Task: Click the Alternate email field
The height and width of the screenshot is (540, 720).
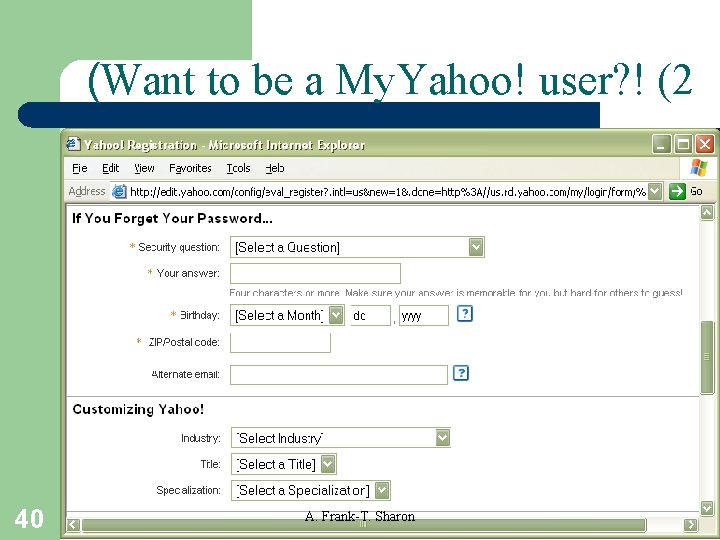Action: 338,375
